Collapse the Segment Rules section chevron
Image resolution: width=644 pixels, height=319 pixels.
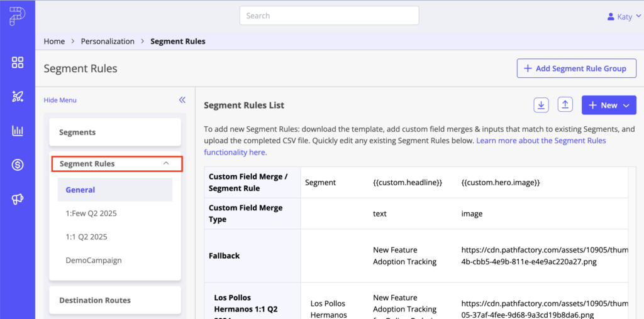pos(166,163)
